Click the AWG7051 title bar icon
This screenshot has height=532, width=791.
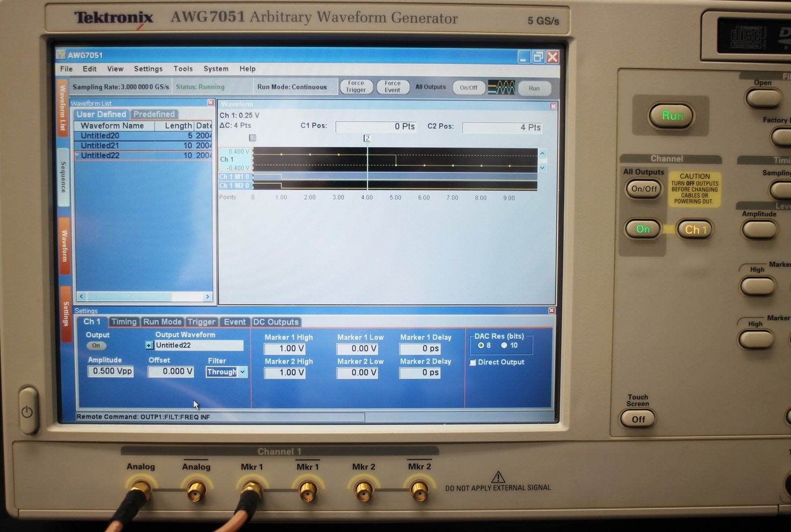(62, 55)
